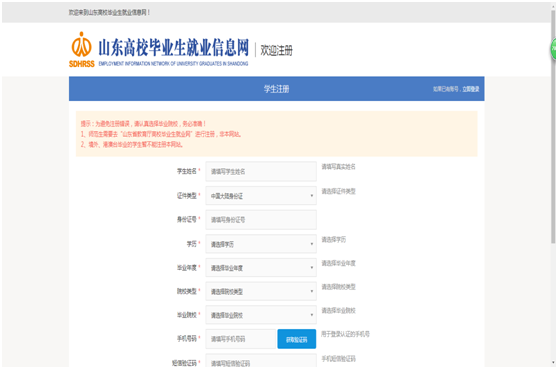The image size is (558, 369).
Task: Click the 学生姓名 name input field
Action: (x=261, y=172)
